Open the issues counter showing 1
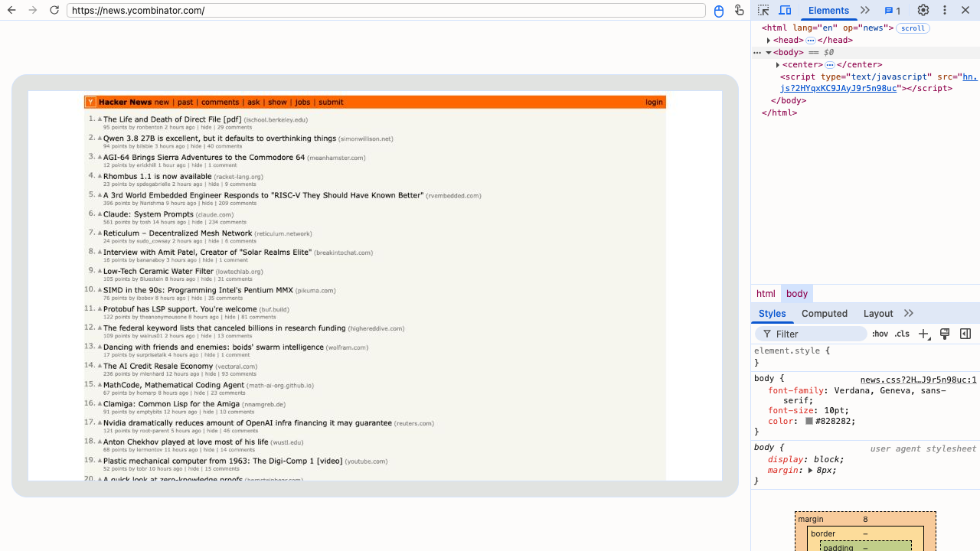Viewport: 980px width, 551px height. pos(893,11)
